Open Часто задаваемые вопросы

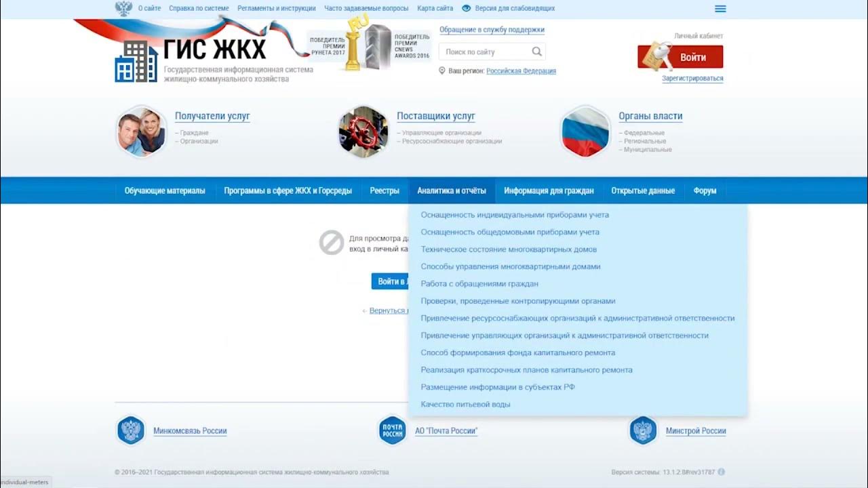(x=366, y=8)
